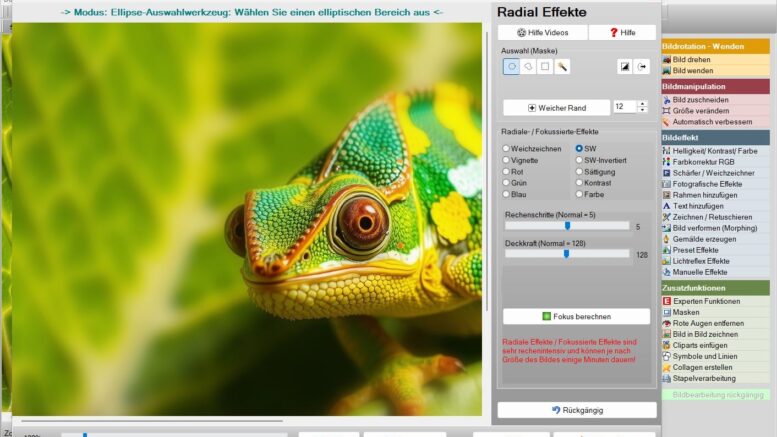The height and width of the screenshot is (437, 777).
Task: Decrease the Weicher Rand value stepper
Action: point(642,110)
